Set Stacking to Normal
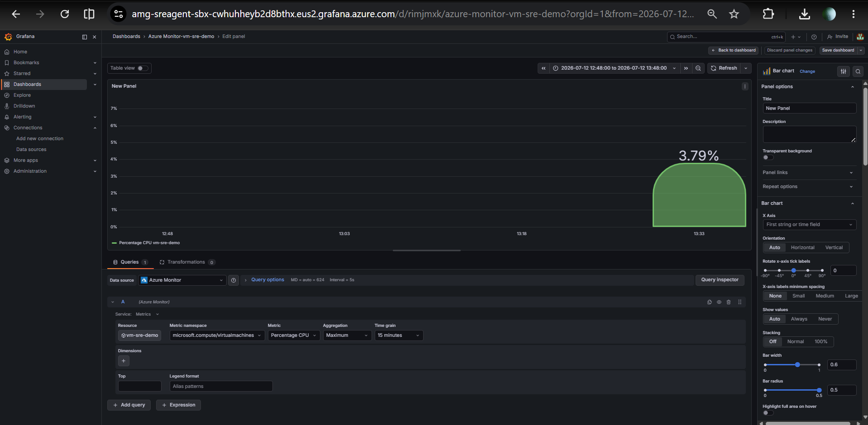Screen dimensions: 868x425 pyautogui.click(x=795, y=342)
